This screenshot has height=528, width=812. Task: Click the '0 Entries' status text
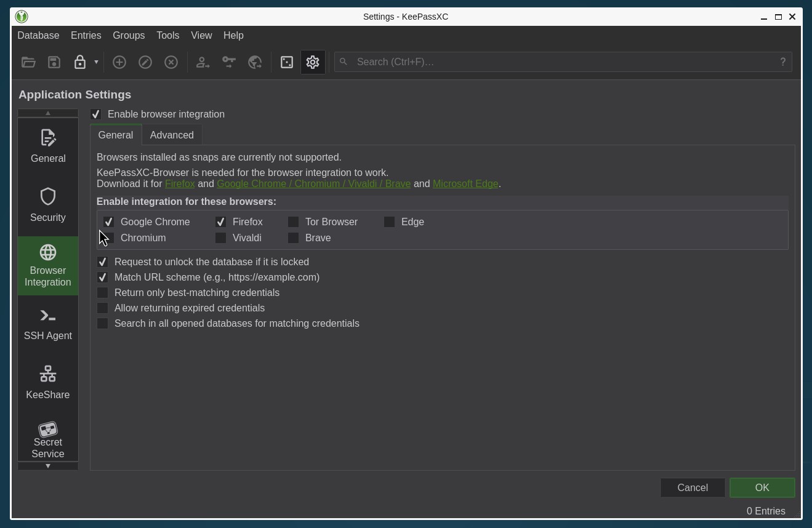[x=766, y=511]
